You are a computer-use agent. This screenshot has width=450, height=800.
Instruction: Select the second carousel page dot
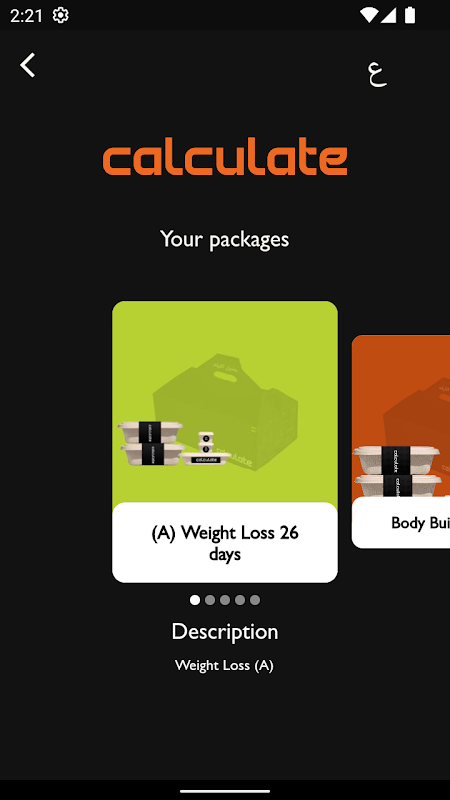point(210,600)
